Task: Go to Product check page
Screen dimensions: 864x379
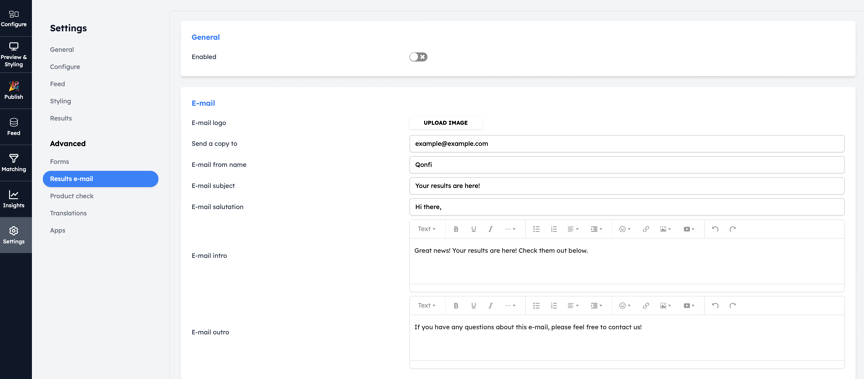Action: [72, 196]
